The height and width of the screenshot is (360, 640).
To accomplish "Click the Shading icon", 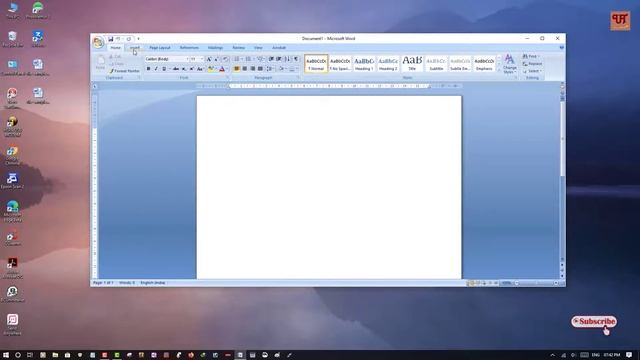I will (x=282, y=69).
